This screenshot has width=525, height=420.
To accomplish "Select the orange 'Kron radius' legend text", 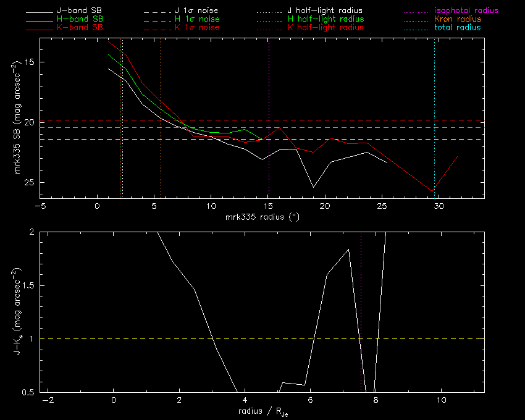I will (x=457, y=20).
